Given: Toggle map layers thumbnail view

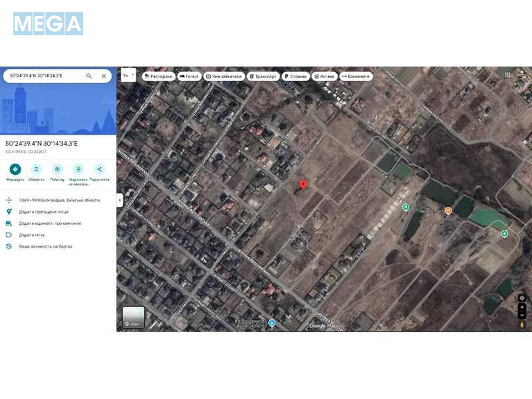Looking at the screenshot, I should [x=133, y=316].
